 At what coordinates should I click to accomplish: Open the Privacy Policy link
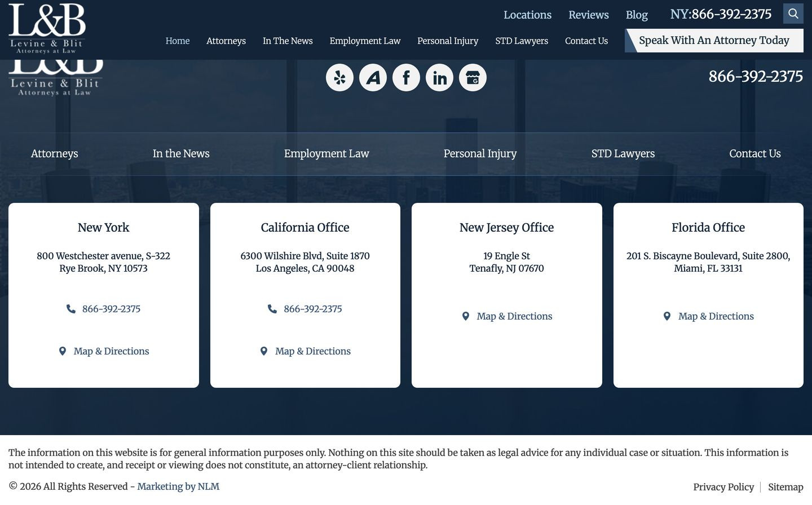723,487
